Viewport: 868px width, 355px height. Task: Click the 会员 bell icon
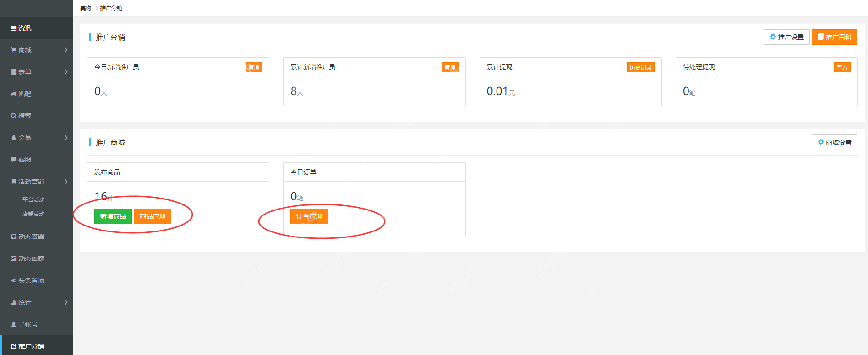point(14,138)
